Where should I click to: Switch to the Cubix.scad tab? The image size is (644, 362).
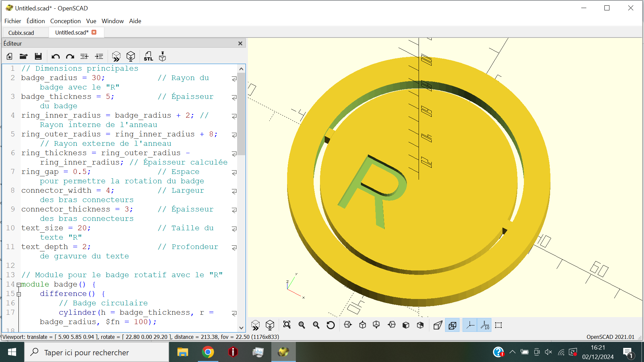tap(21, 33)
